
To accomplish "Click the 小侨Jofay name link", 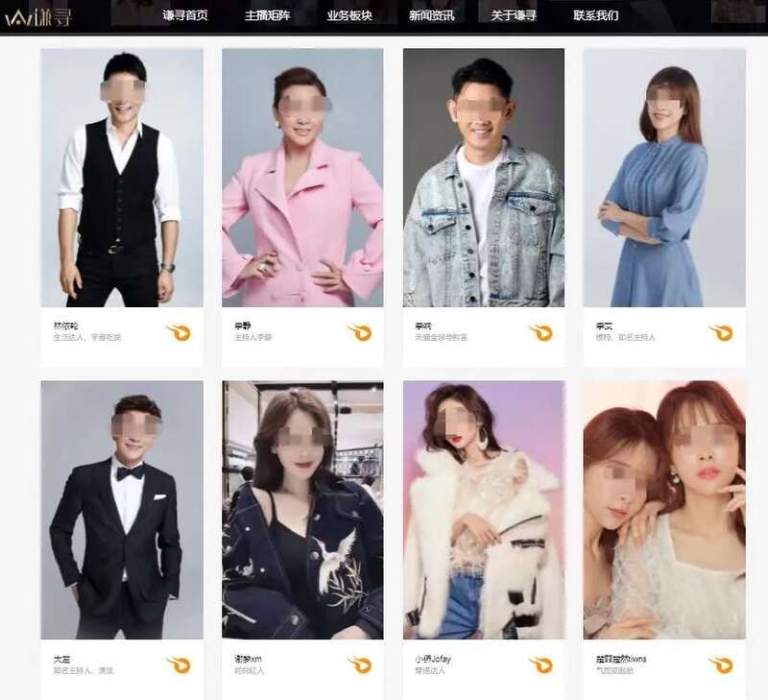I will 433,659.
